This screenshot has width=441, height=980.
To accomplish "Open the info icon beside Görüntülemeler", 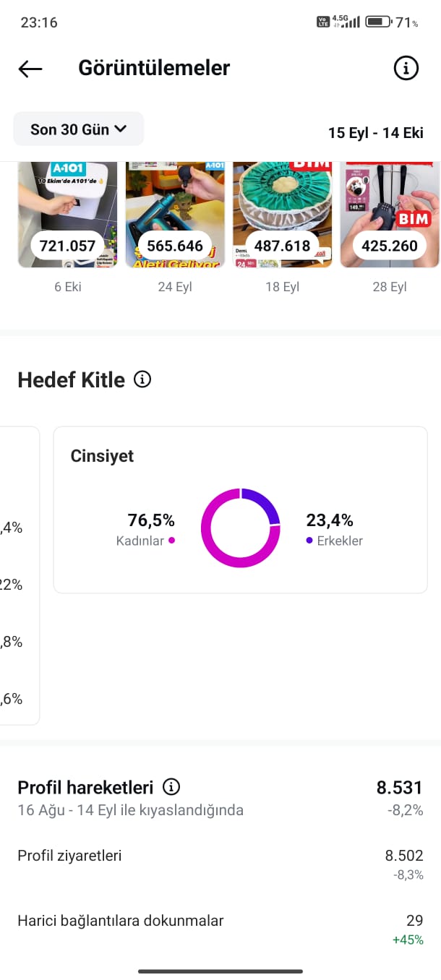I will click(x=406, y=69).
